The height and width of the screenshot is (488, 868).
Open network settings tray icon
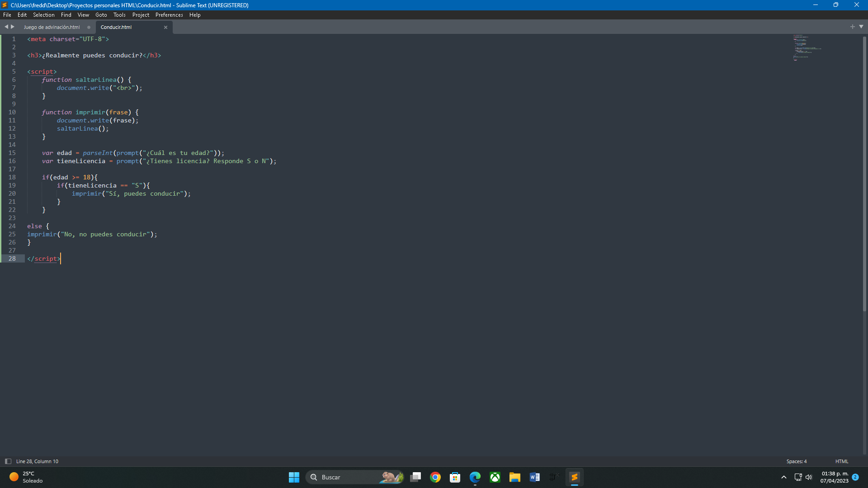[798, 477]
